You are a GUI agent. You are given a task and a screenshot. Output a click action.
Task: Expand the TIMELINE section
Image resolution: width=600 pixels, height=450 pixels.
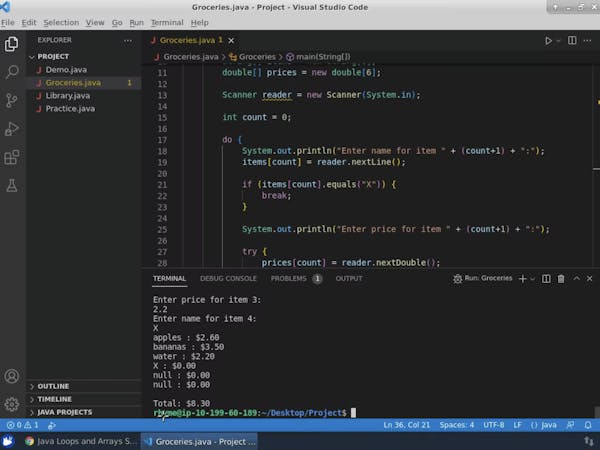click(x=84, y=399)
